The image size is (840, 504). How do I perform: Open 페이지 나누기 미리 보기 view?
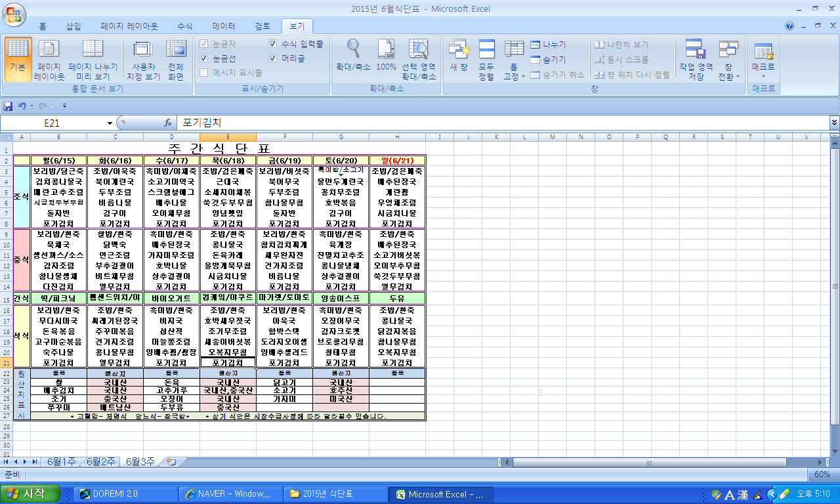pyautogui.click(x=93, y=50)
